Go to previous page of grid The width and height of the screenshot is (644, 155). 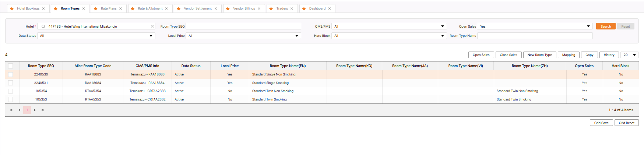19,110
